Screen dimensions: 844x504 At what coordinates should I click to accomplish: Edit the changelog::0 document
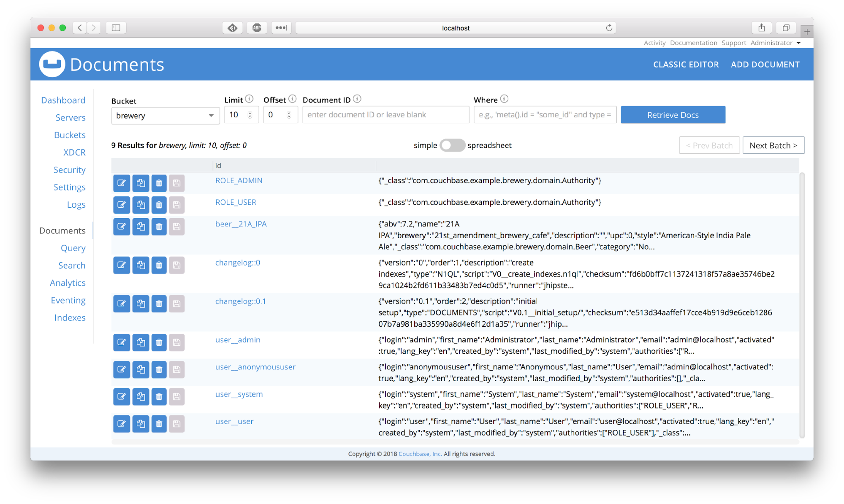121,265
